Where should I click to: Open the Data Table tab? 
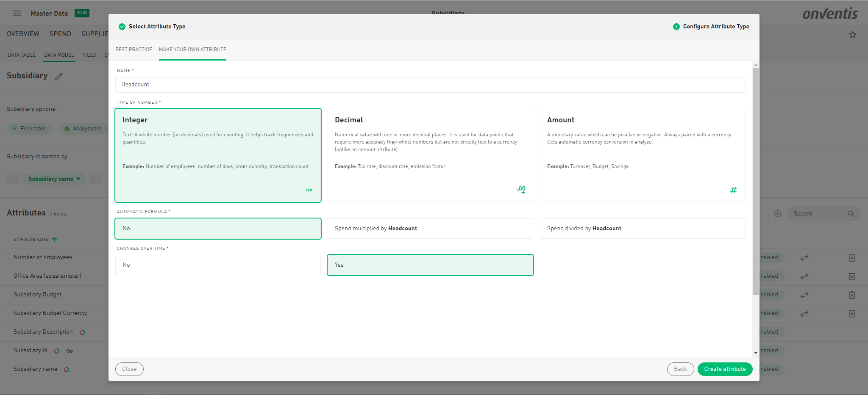(x=22, y=55)
